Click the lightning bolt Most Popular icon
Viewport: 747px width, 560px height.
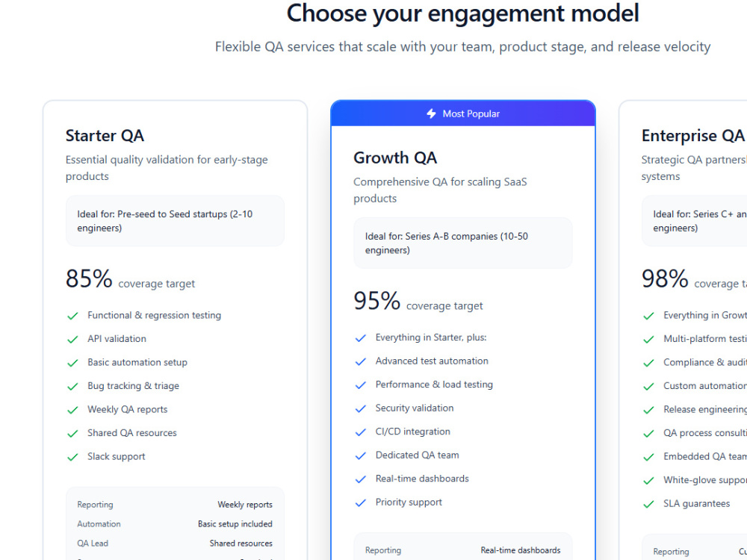click(x=431, y=113)
